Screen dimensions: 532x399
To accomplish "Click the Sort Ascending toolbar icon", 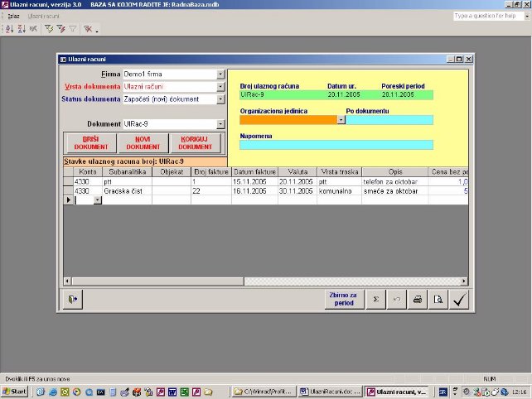I will tap(10, 28).
